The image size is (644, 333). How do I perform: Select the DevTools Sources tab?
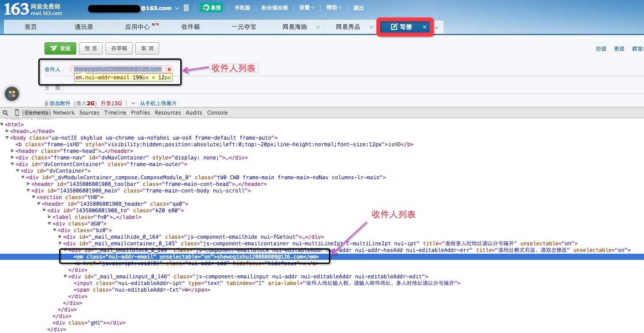89,113
